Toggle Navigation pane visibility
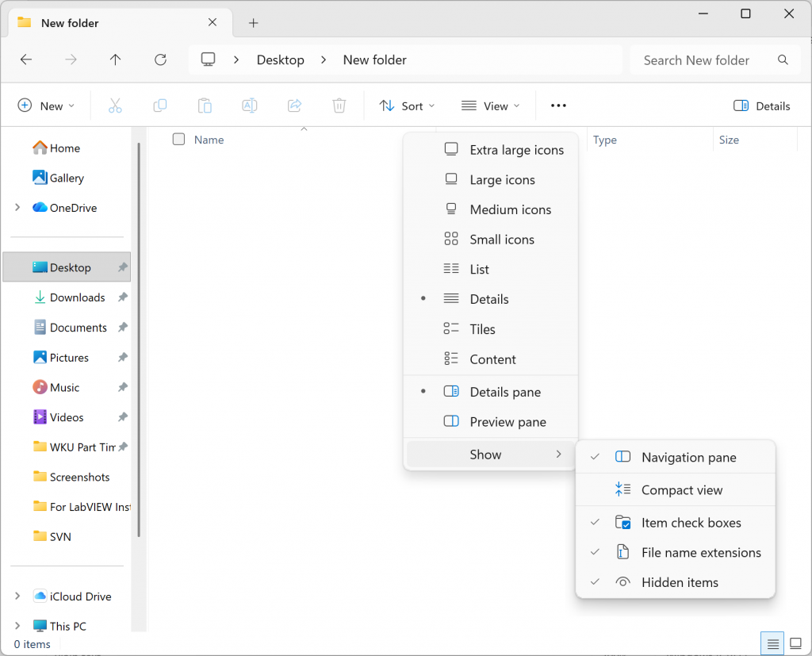 tap(676, 458)
